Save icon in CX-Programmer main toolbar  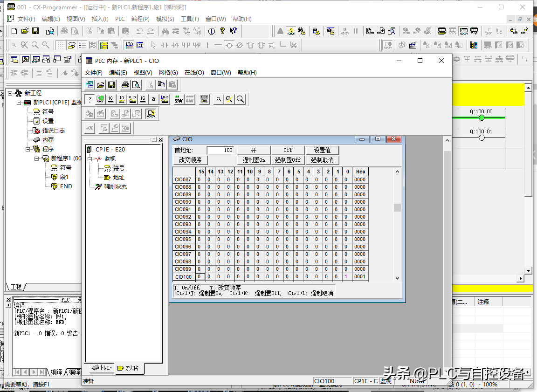(35, 31)
